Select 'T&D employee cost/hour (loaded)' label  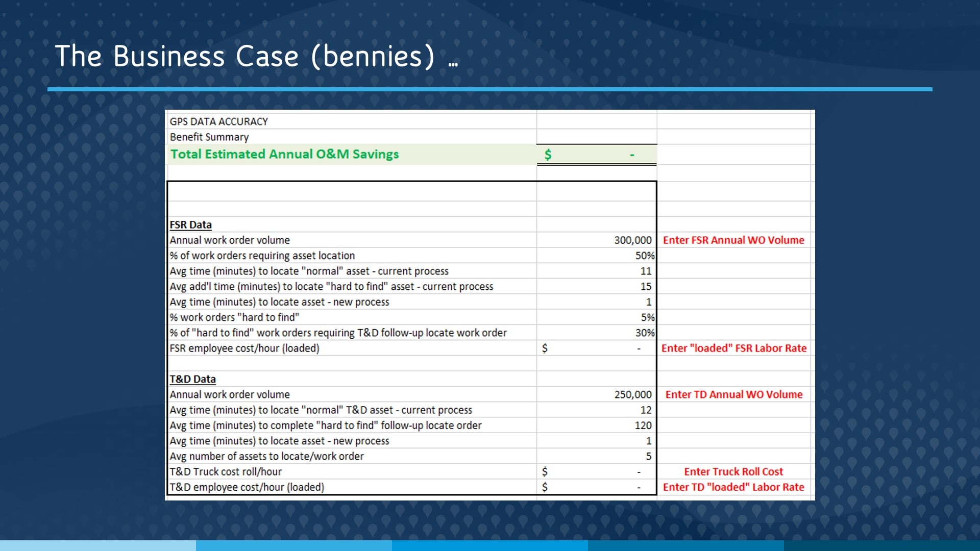point(247,487)
